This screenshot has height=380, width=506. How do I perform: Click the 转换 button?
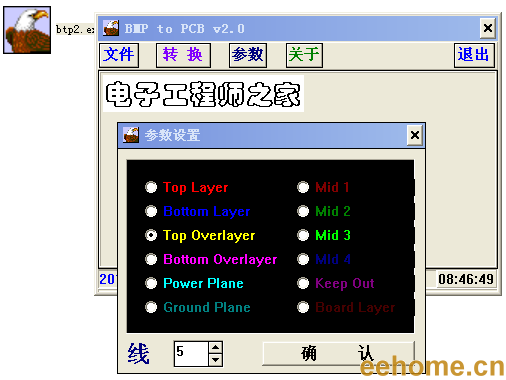[183, 55]
